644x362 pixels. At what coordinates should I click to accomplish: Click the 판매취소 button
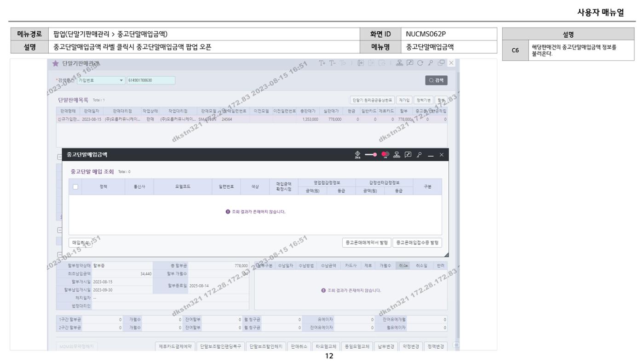click(x=299, y=346)
